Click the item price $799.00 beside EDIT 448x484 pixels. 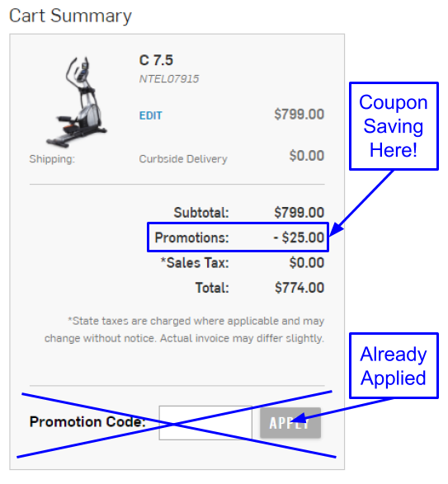coord(299,115)
